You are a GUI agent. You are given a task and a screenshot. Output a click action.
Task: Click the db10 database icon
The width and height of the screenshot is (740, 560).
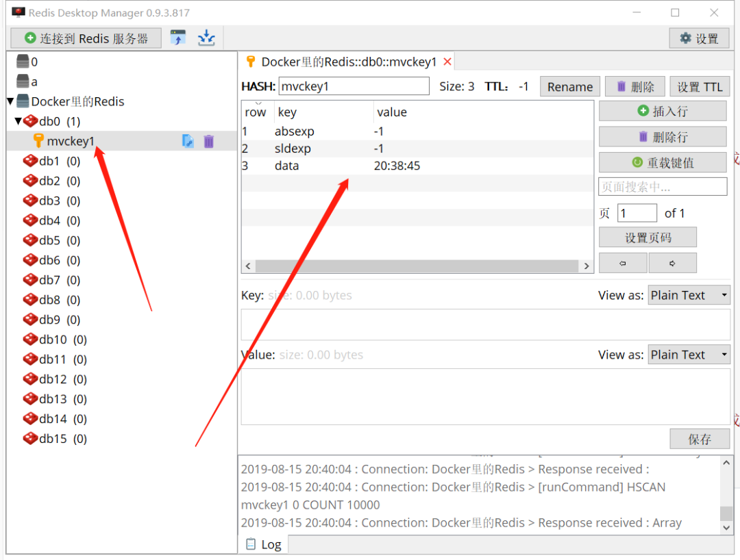pyautogui.click(x=30, y=339)
